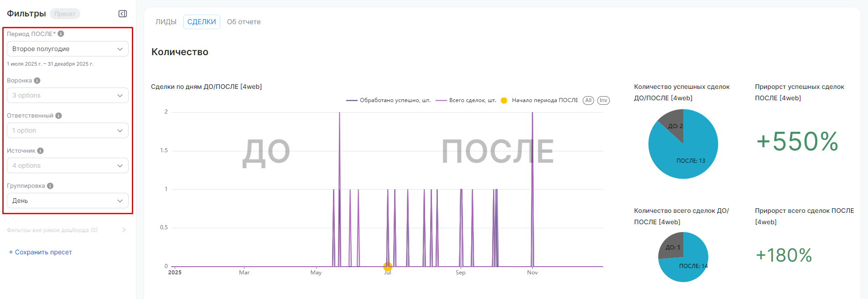Open the Группировка День dropdown
Screen dimensions: 868x299
(68, 201)
